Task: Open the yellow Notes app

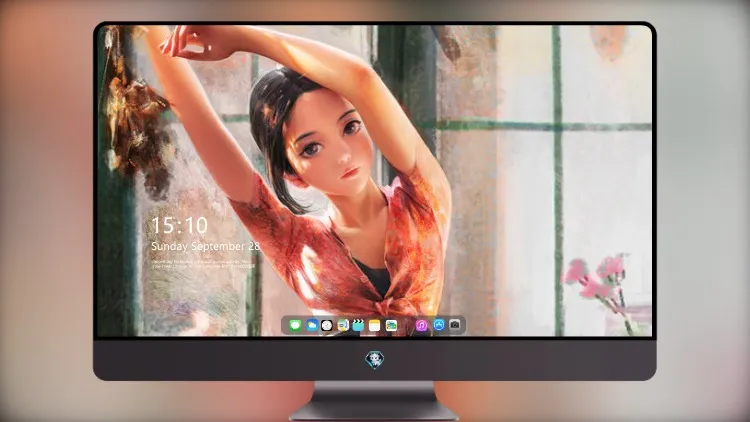Action: coord(375,326)
